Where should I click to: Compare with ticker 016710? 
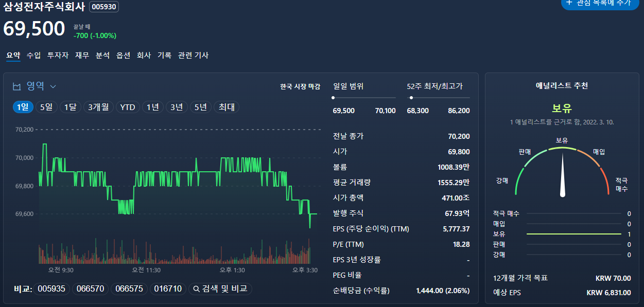tap(168, 289)
